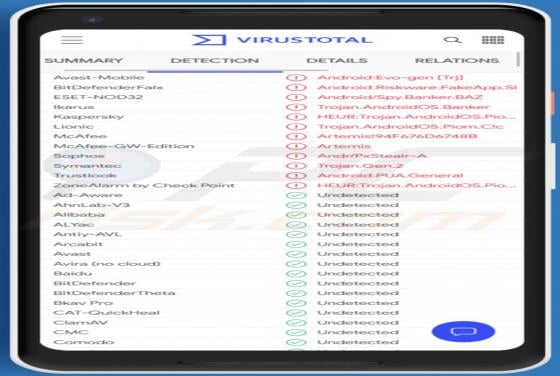Select the DETECTION tab

point(215,60)
